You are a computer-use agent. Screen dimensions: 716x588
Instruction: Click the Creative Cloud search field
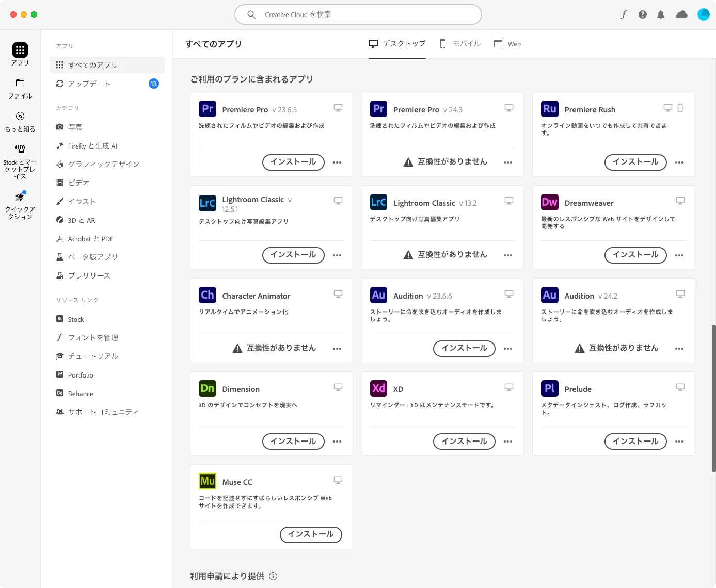click(x=358, y=14)
